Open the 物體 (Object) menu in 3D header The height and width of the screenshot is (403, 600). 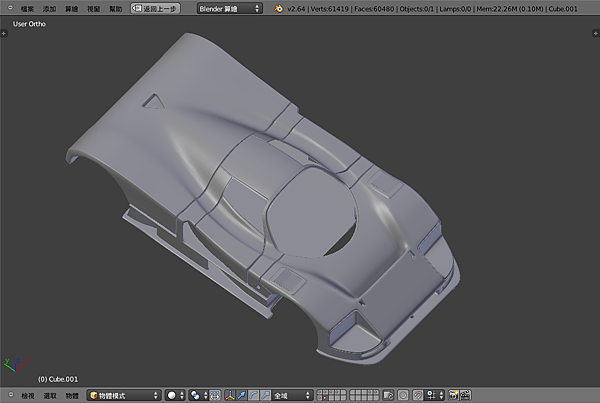pyautogui.click(x=72, y=395)
